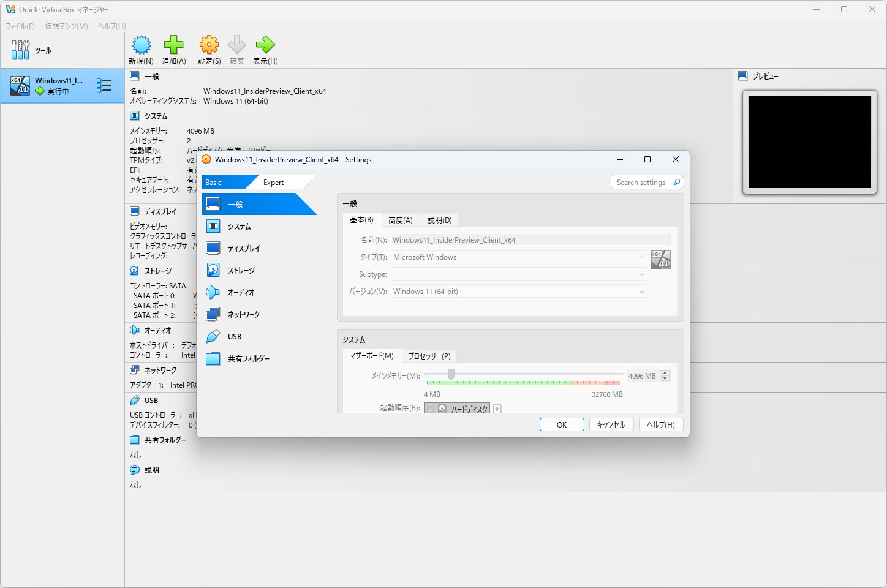Open the 仮想マシン(M) menu

pyautogui.click(x=66, y=26)
